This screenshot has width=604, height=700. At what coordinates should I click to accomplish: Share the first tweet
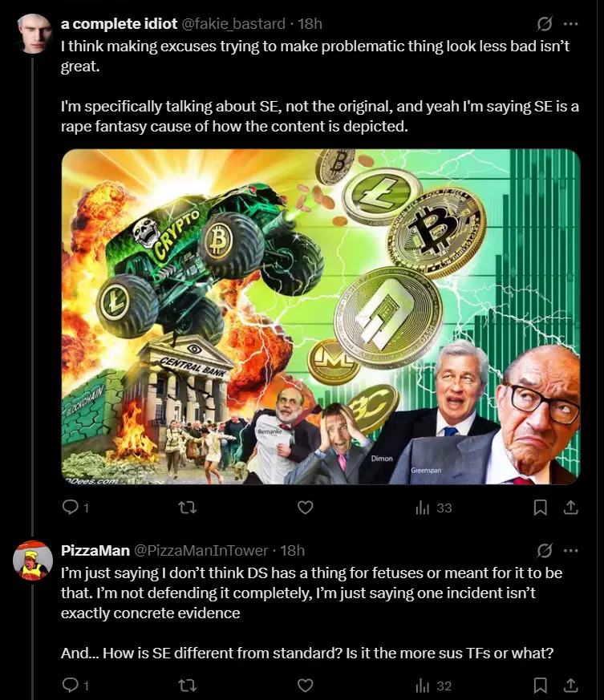pos(570,508)
